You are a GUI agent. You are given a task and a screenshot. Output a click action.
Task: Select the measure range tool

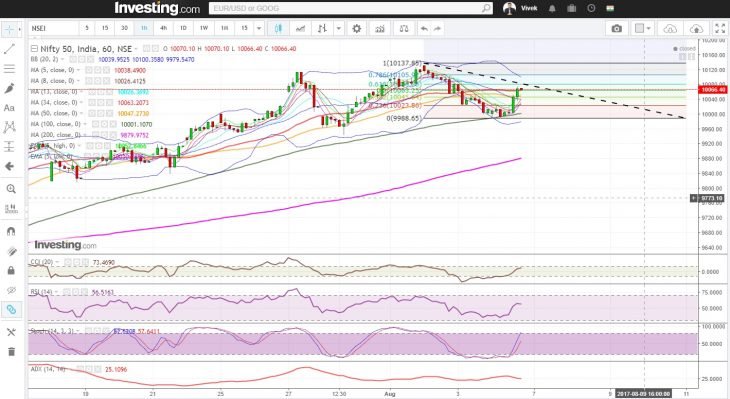9,147
